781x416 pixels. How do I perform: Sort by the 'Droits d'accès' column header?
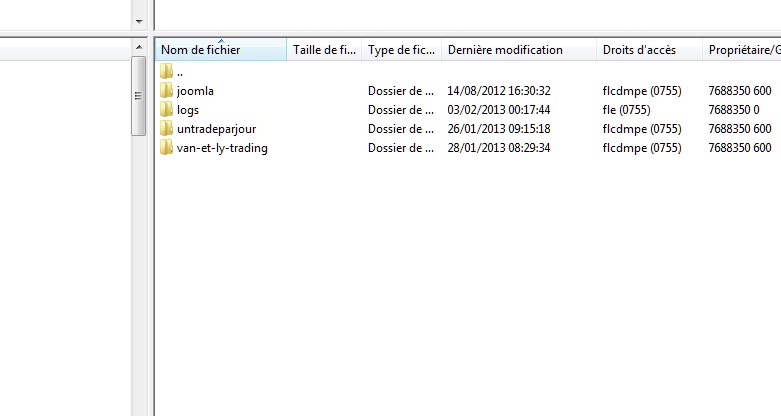648,50
